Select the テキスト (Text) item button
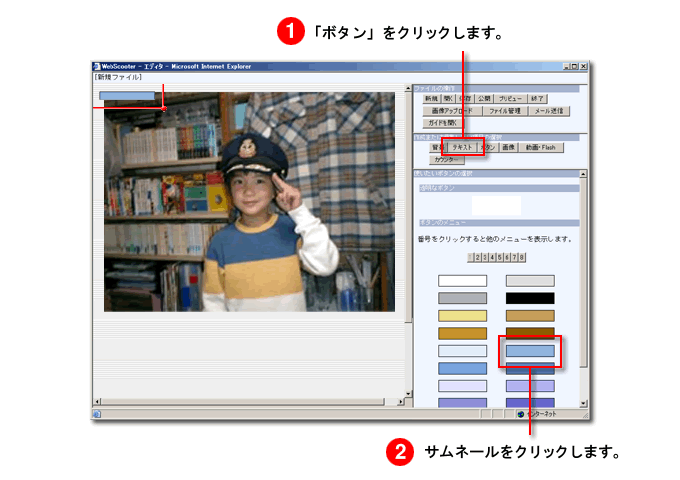Screen dimensions: 680x480 pos(462,148)
